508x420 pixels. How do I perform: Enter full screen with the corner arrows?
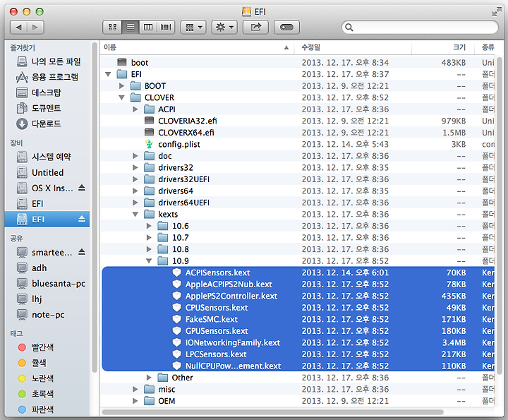click(x=497, y=12)
